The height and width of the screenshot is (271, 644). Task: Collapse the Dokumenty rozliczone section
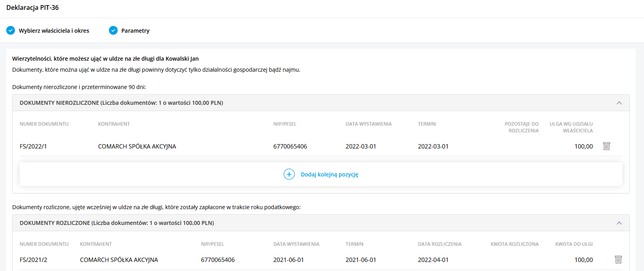[x=619, y=223]
